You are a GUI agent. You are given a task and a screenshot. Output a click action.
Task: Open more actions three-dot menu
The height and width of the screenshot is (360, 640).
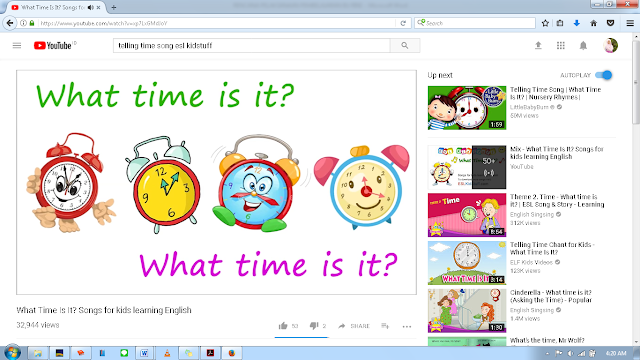pyautogui.click(x=407, y=326)
